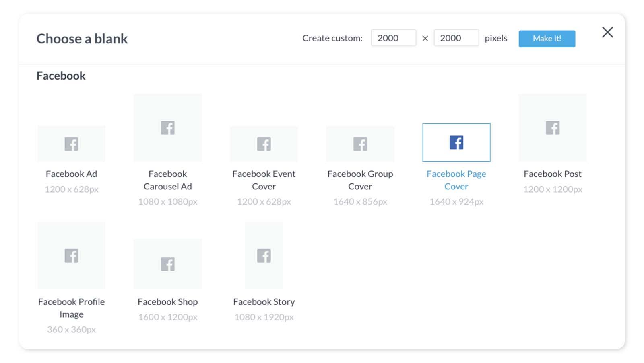The height and width of the screenshot is (363, 644).
Task: Choose the Facebook Post blank thumbnail
Action: pyautogui.click(x=553, y=128)
